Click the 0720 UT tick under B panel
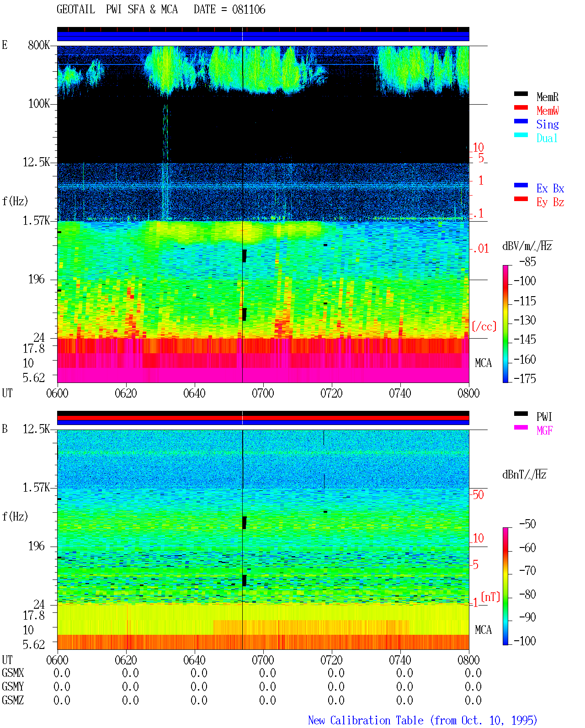 tap(331, 660)
